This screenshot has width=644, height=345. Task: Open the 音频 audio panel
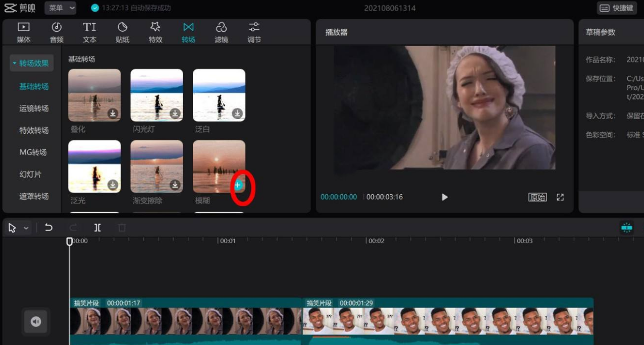coord(57,32)
